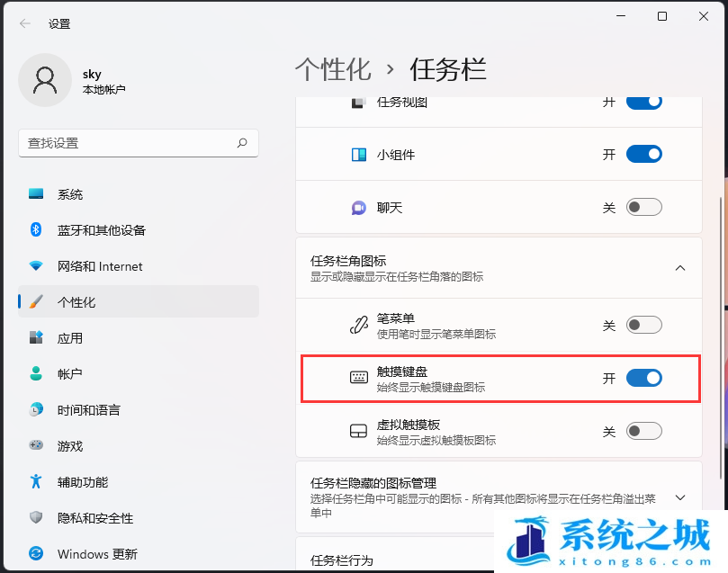The height and width of the screenshot is (573, 728).
Task: Click the 虚拟触摸板 touchpad icon
Action: click(358, 431)
